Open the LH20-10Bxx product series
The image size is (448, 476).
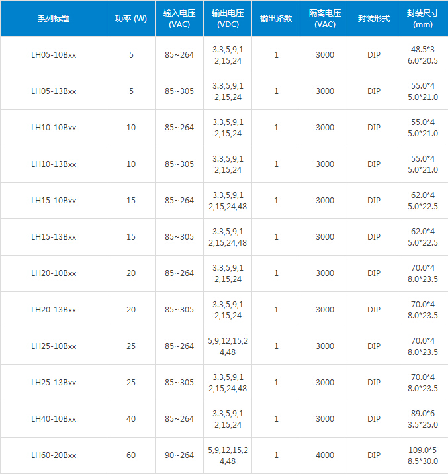(x=54, y=273)
